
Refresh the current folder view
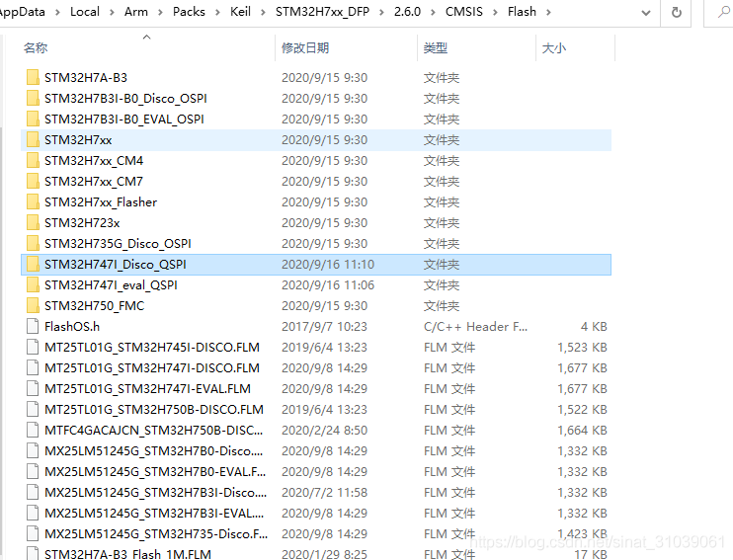click(676, 12)
